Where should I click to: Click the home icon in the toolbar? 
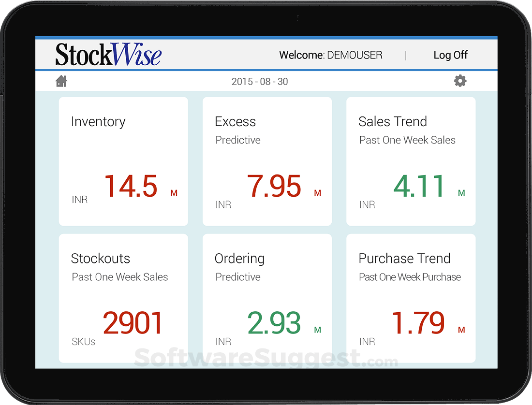click(61, 81)
